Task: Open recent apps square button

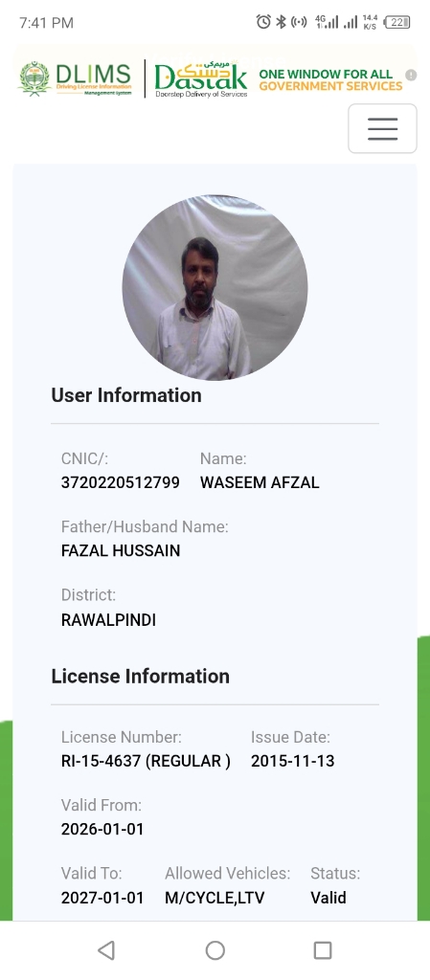Action: (x=323, y=950)
